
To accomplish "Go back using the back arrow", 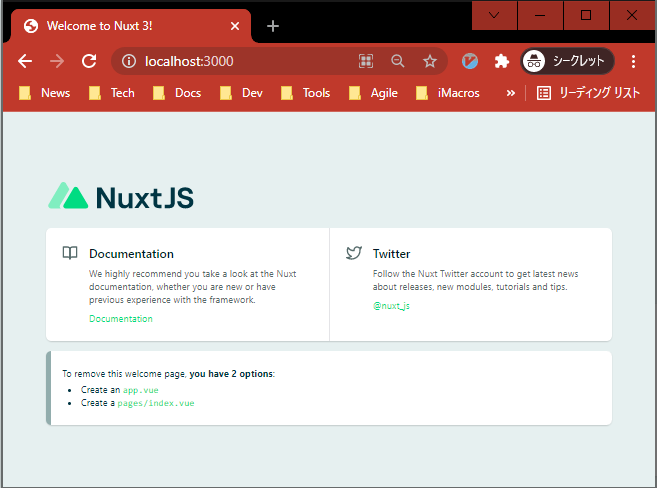I will pos(25,61).
